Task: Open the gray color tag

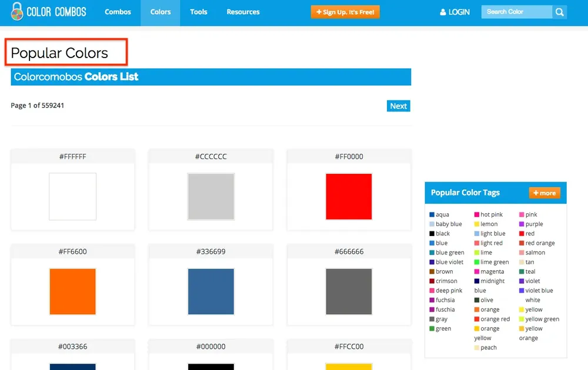Action: (442, 319)
